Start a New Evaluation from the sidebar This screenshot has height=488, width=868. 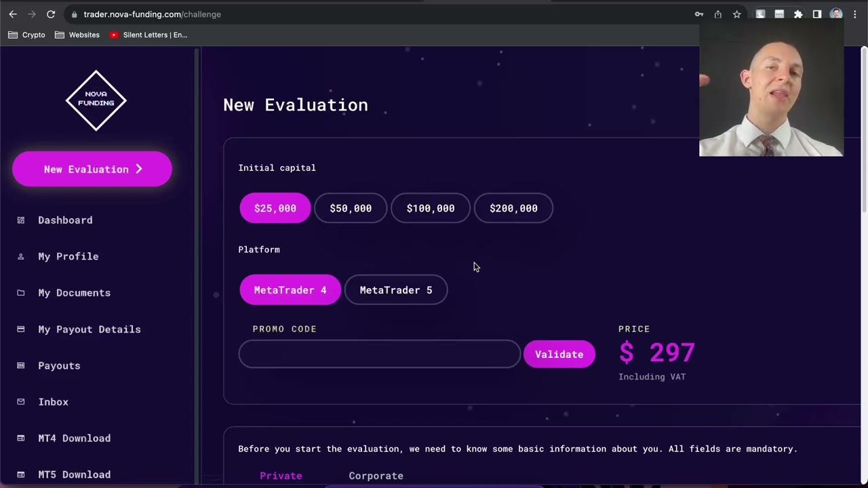coord(92,169)
